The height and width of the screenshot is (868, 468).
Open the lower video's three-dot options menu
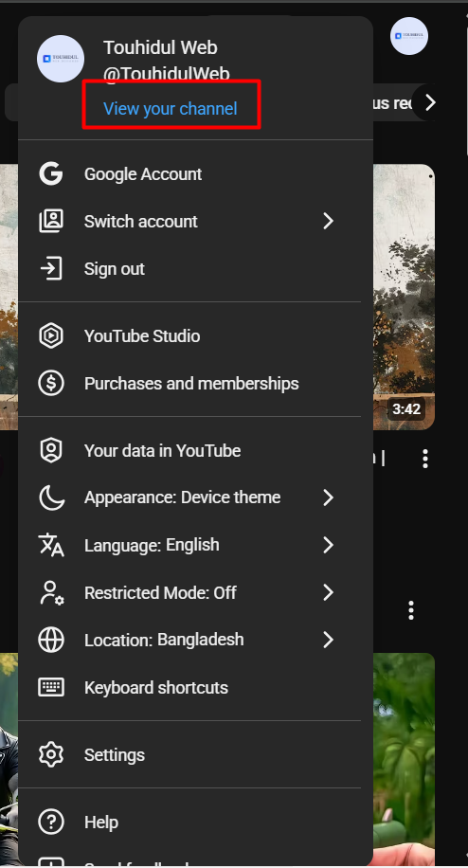pos(410,610)
